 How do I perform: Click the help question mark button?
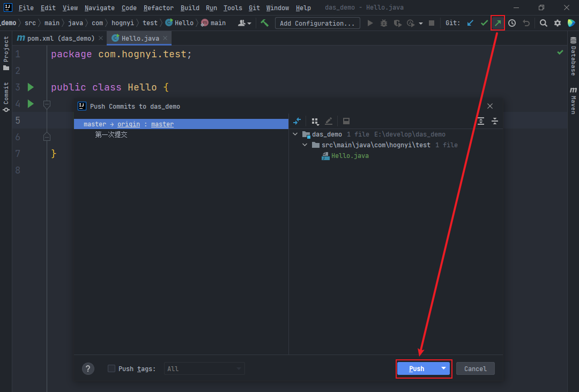pos(88,368)
